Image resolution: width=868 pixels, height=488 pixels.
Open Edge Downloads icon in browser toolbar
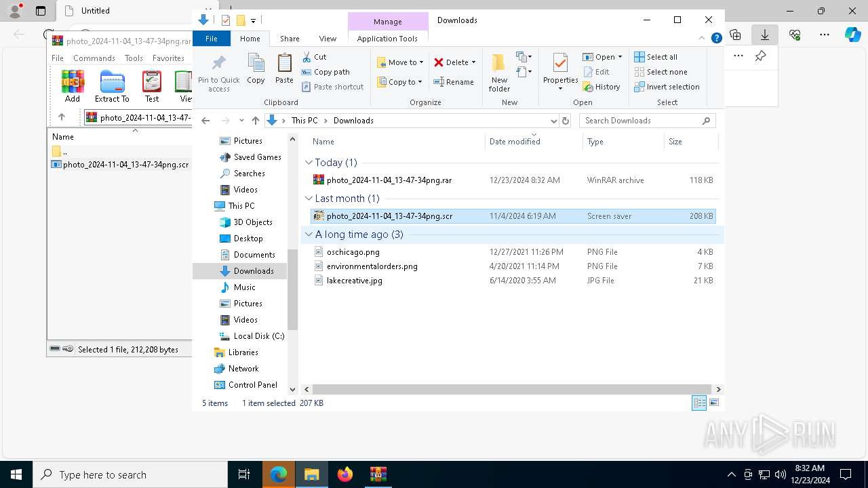point(765,34)
